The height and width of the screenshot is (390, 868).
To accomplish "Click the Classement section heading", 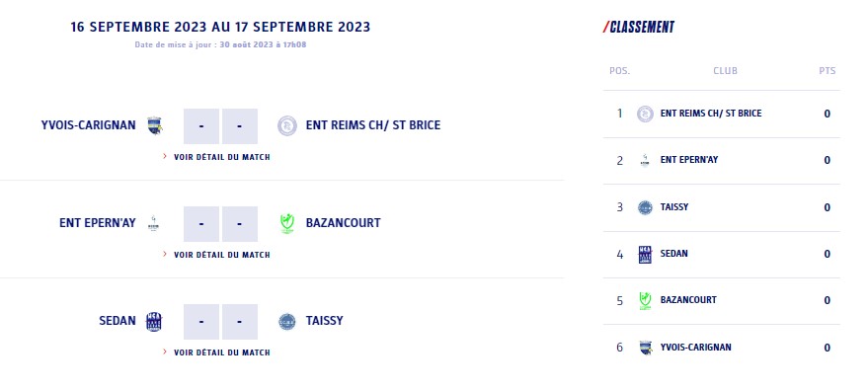I will point(639,27).
